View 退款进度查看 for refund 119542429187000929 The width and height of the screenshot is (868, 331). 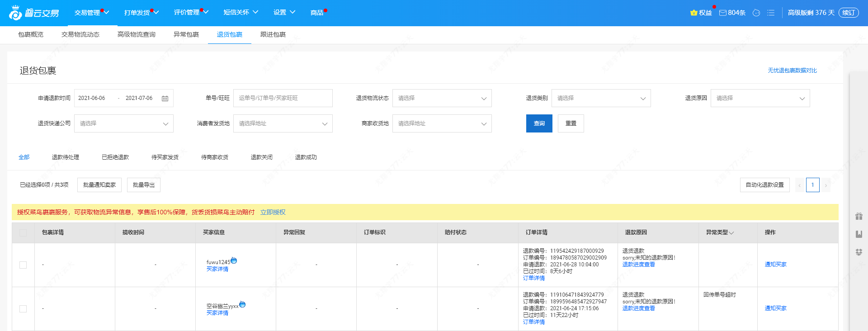[639, 265]
